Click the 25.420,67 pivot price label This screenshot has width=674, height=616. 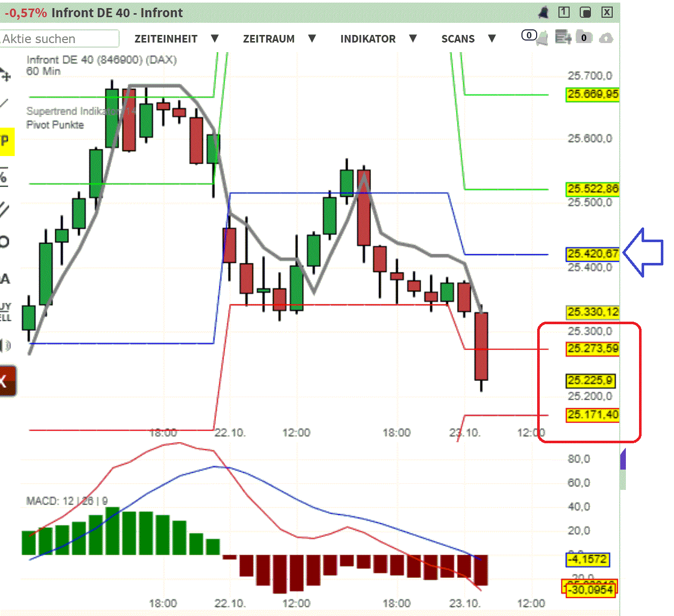(592, 254)
